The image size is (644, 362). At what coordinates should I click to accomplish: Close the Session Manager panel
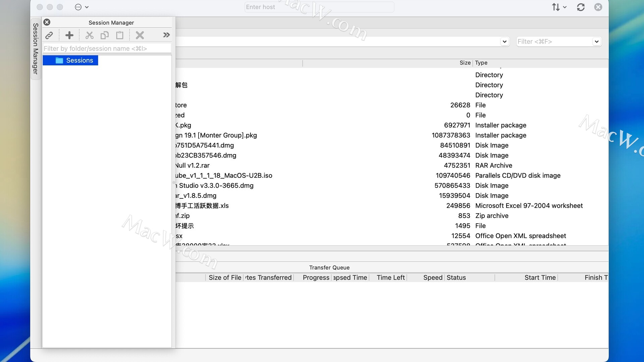[47, 22]
